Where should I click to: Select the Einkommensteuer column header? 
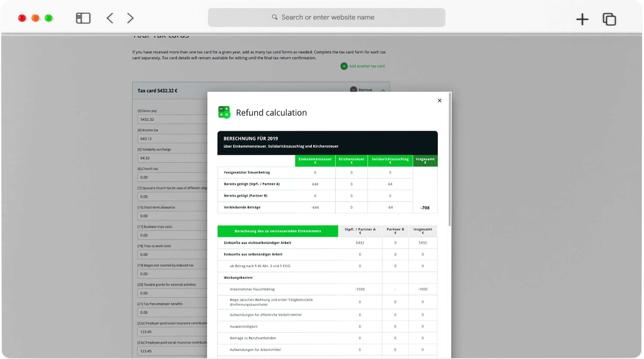[x=315, y=160]
